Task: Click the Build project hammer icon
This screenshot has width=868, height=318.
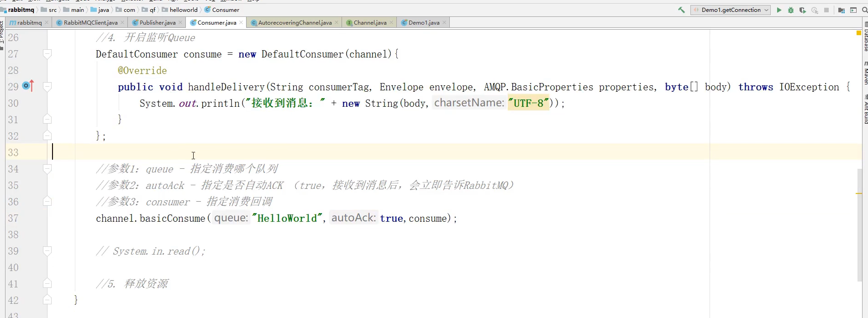Action: coord(681,10)
